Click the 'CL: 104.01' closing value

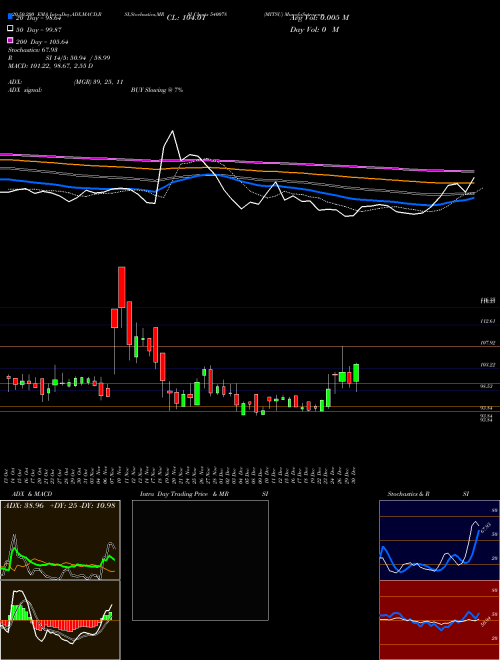(x=186, y=18)
